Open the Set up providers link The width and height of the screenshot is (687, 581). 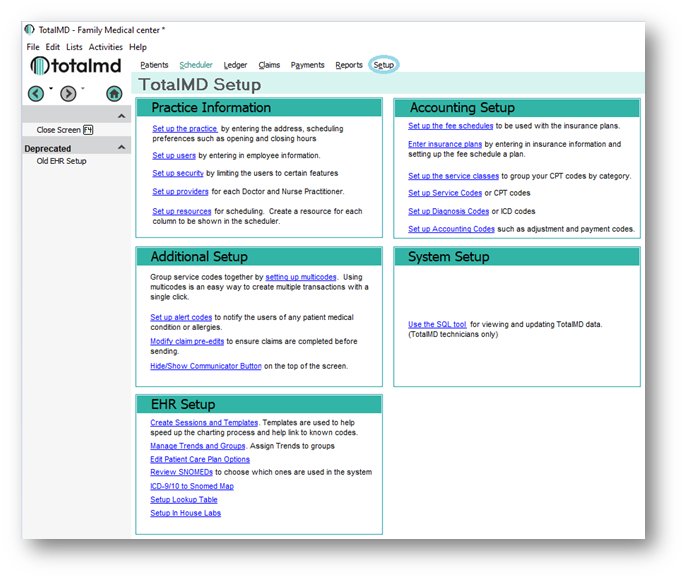click(181, 191)
